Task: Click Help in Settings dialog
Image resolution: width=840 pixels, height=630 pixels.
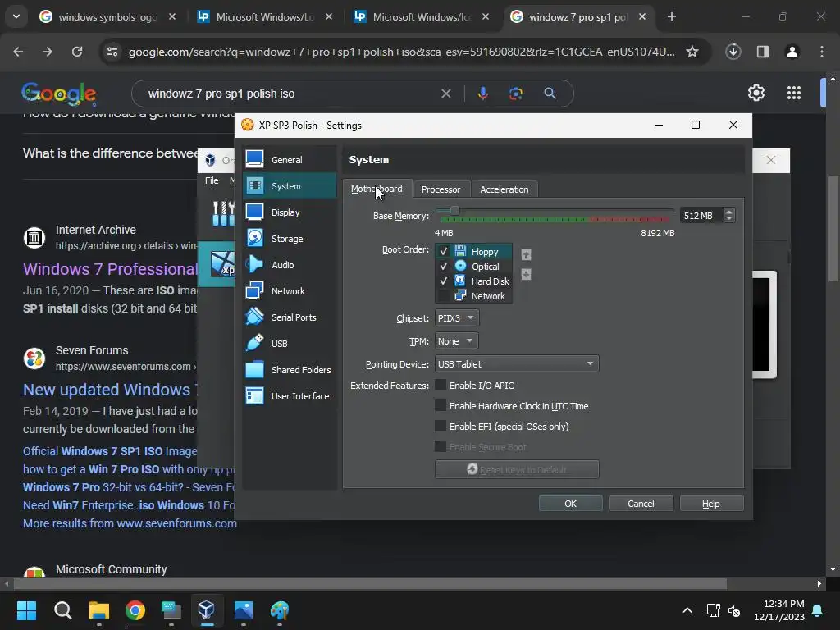Action: pyautogui.click(x=711, y=504)
